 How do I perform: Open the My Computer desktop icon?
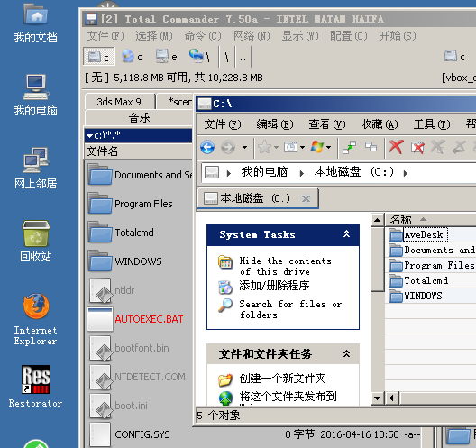point(35,96)
